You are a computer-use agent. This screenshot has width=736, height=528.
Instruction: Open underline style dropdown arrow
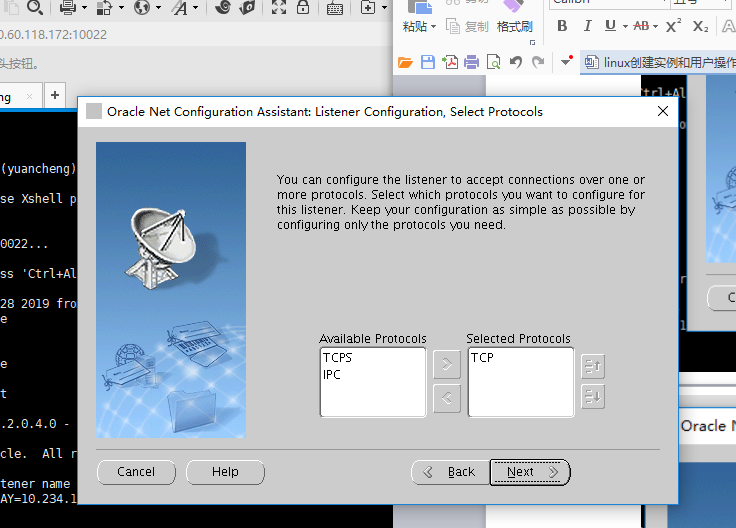pyautogui.click(x=625, y=27)
